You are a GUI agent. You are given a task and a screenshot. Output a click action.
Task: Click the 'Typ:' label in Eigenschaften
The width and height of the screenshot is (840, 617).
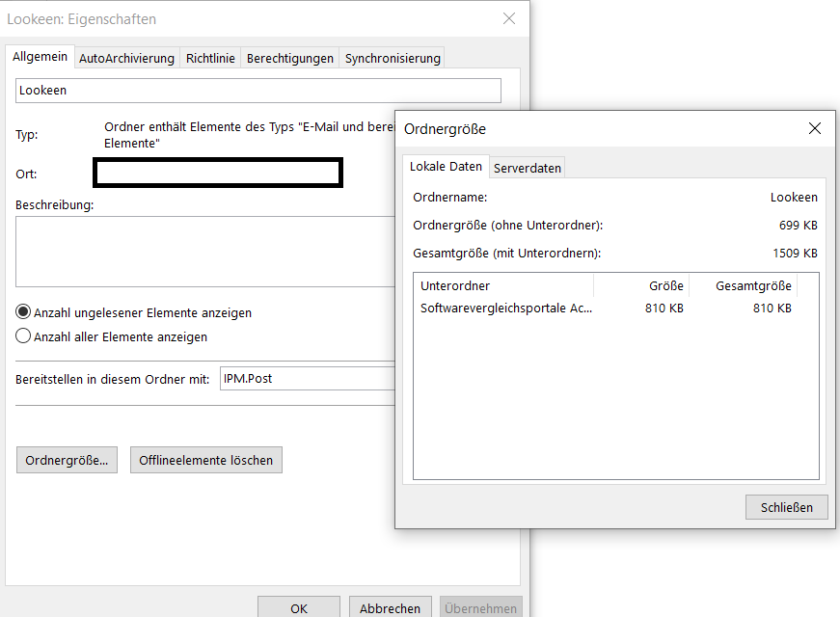[27, 134]
